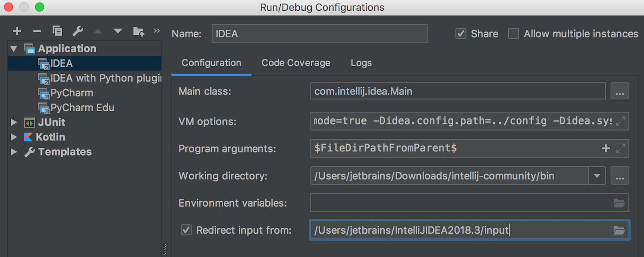Click the JUnit icon in tree
Screen dimensions: 644x257
[x=29, y=122]
